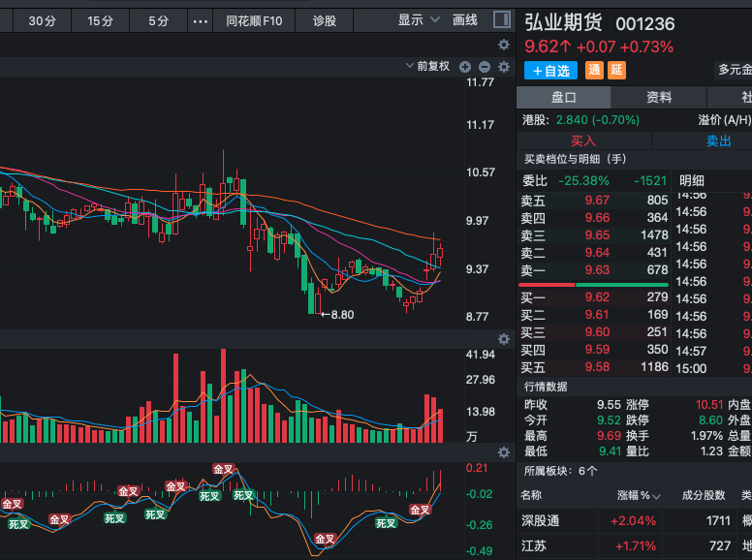Click the 买卖档位与明细 header
The image size is (752, 560).
click(x=575, y=159)
